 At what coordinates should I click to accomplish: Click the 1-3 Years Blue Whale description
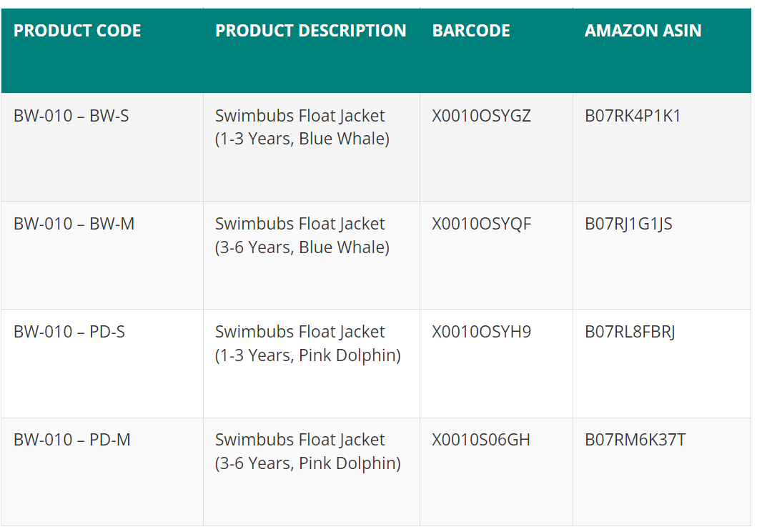coord(302,127)
